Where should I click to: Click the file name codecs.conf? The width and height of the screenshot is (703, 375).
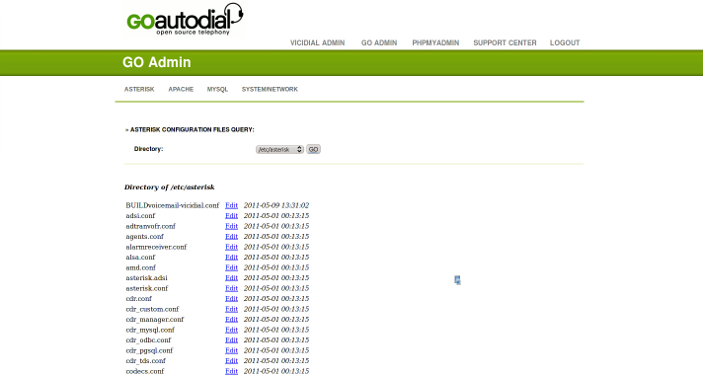pos(145,371)
